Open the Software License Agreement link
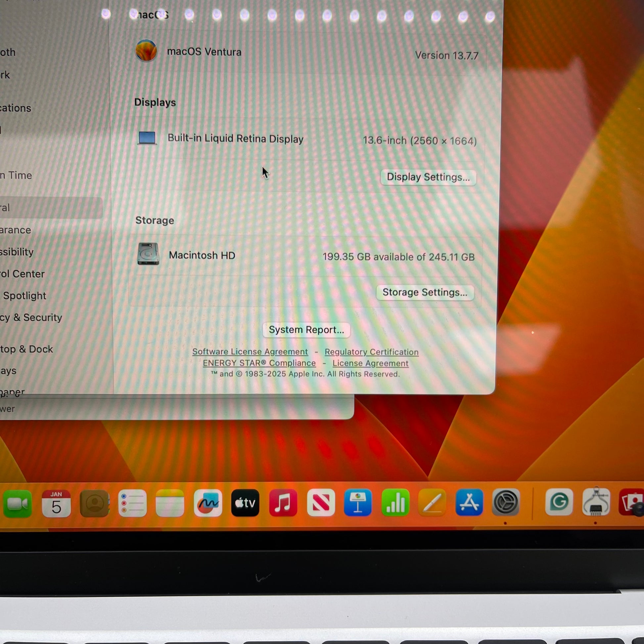 coord(250,352)
